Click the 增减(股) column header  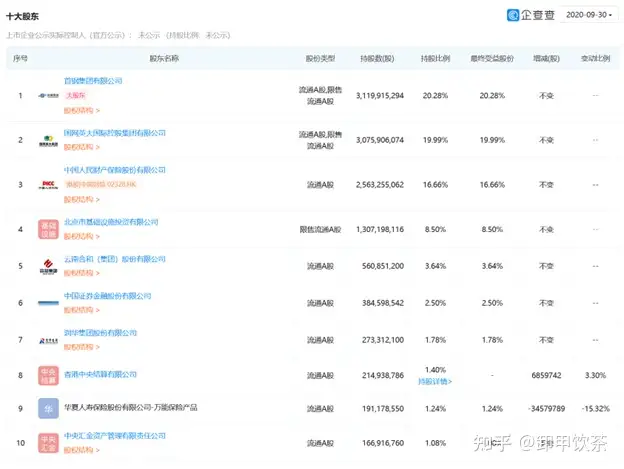point(546,58)
